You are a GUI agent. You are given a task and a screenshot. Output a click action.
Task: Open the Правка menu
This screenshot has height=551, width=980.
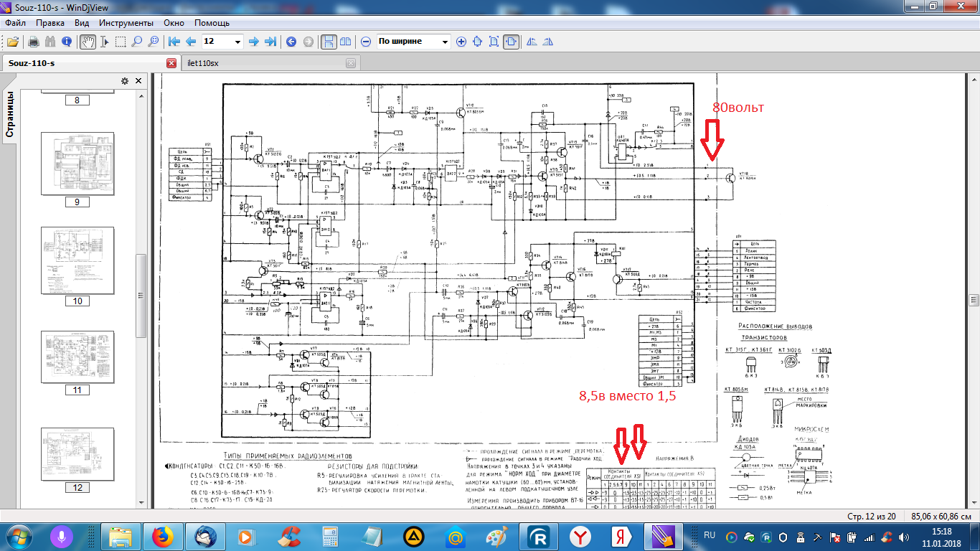[50, 23]
